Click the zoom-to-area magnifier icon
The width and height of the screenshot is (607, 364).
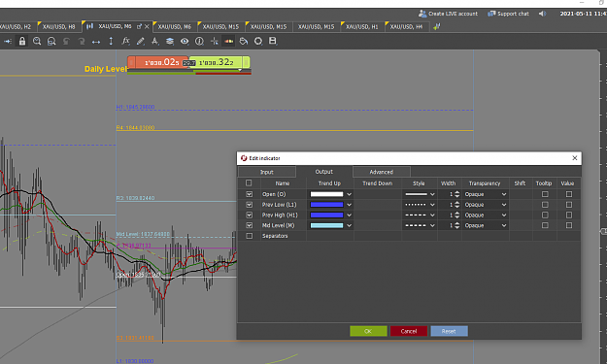(x=51, y=41)
